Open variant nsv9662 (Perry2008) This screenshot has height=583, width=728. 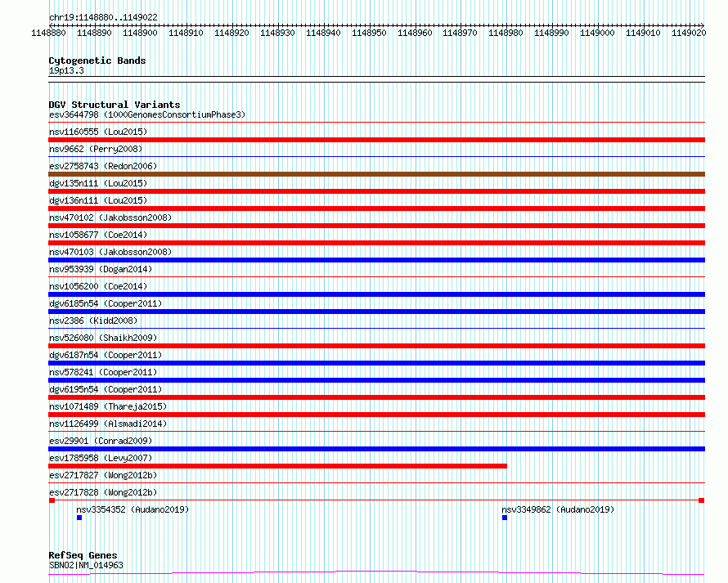(x=96, y=149)
